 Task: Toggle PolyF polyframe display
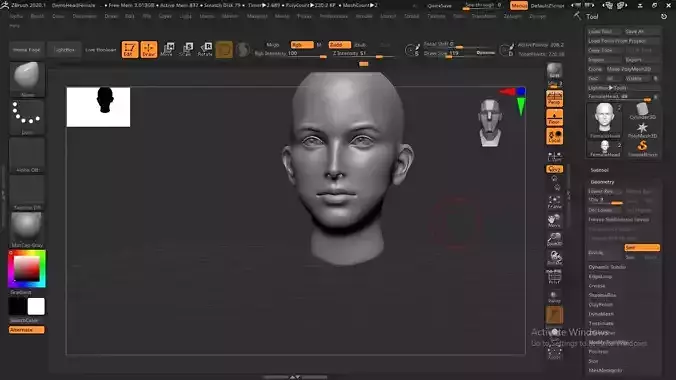tap(554, 277)
